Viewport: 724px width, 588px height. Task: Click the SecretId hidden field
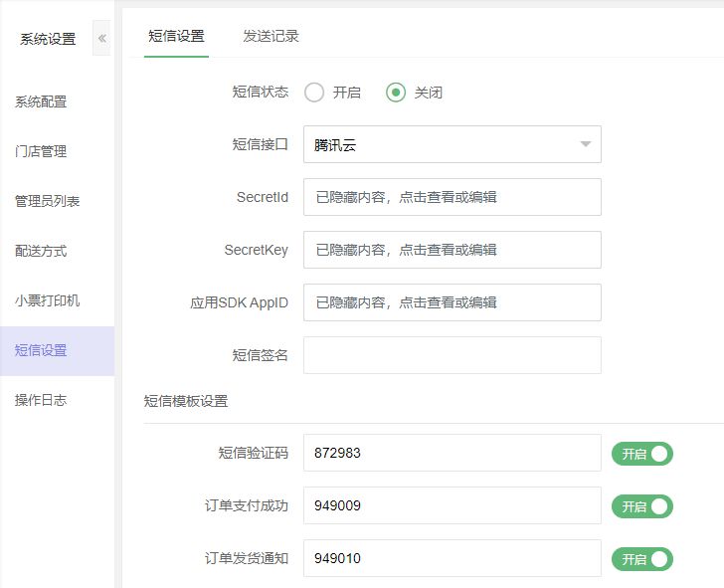pos(452,197)
